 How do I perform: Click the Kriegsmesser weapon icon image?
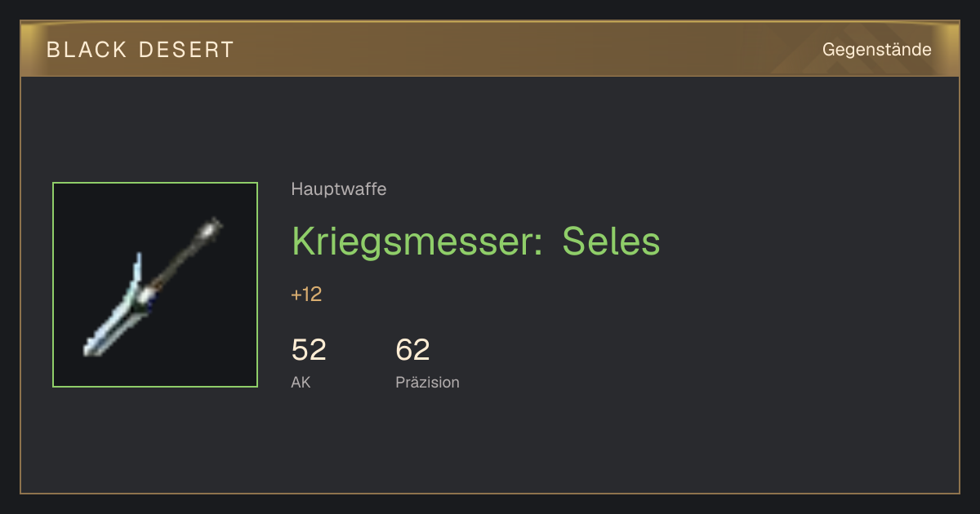154,286
